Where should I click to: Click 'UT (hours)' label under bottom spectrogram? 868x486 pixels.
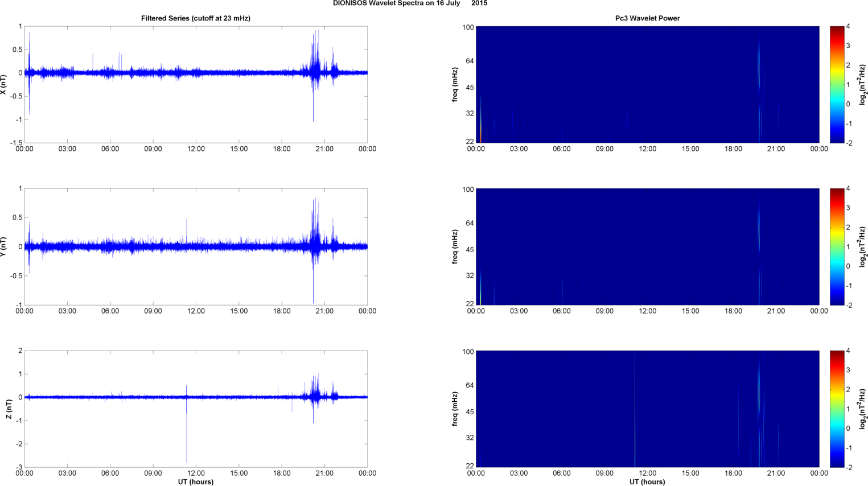pyautogui.click(x=647, y=481)
